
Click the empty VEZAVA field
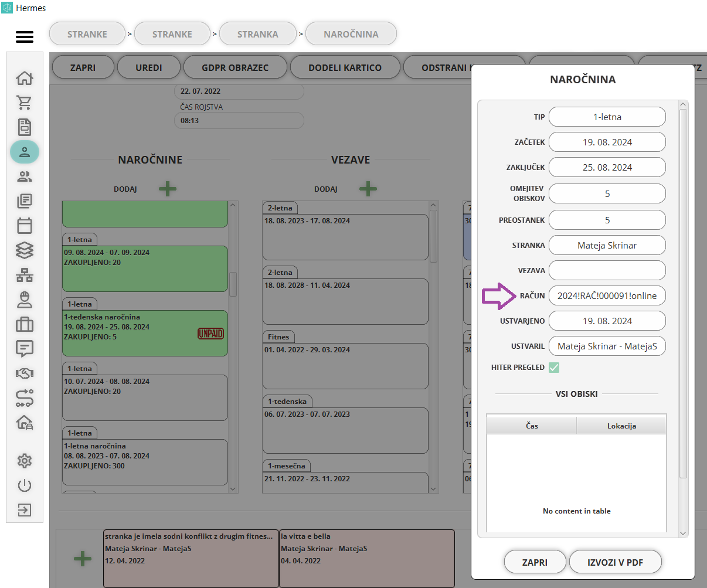coord(607,270)
